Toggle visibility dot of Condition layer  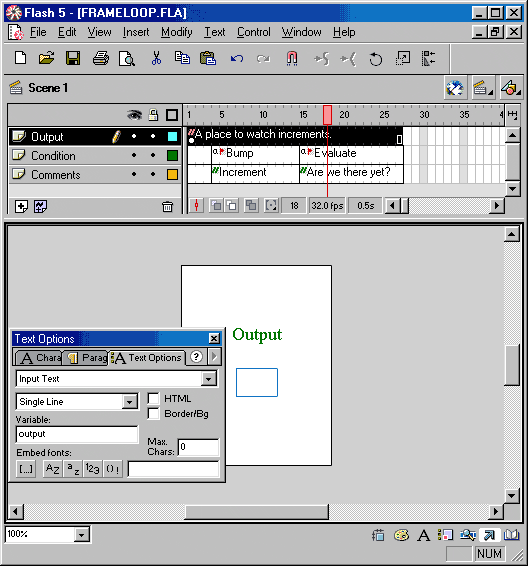coord(134,156)
